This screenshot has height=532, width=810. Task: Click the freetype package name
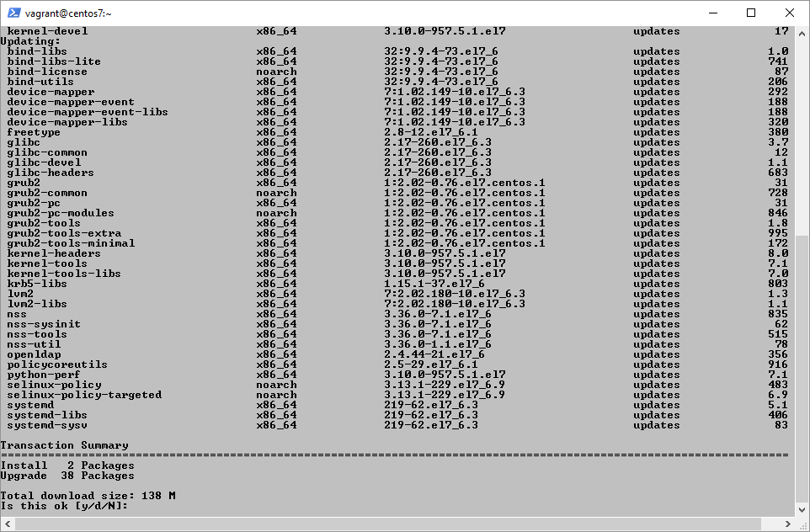34,132
